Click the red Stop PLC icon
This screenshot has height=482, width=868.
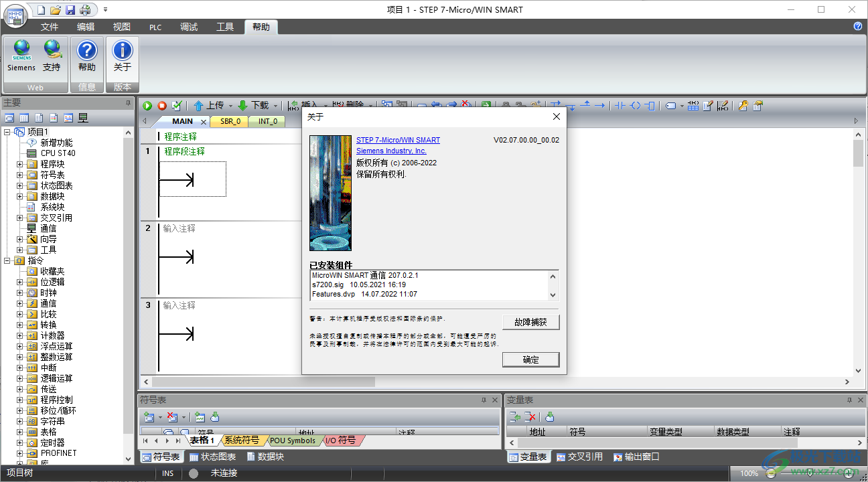click(162, 105)
